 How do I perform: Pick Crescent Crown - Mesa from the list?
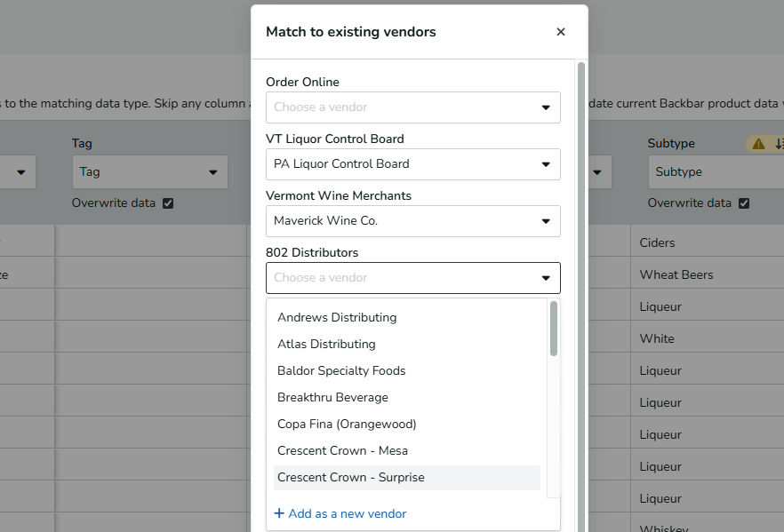[x=407, y=450]
